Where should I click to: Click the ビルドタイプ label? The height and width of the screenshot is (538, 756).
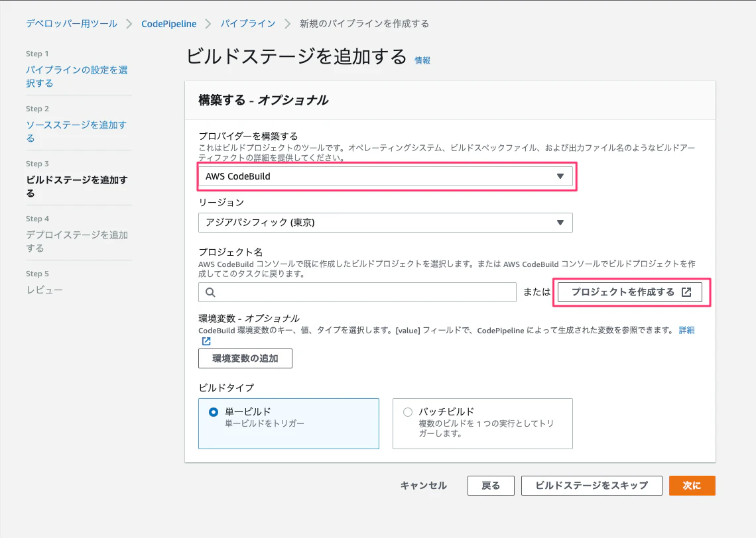(x=226, y=387)
